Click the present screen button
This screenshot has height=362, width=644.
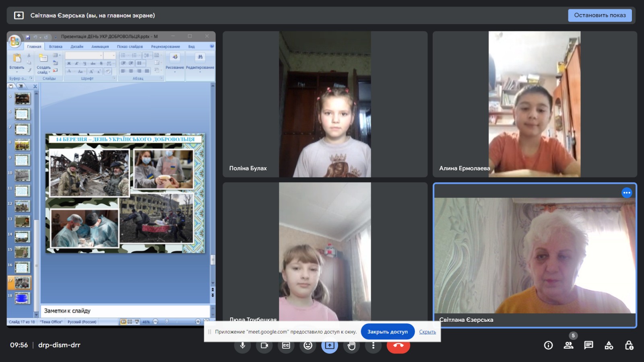330,346
